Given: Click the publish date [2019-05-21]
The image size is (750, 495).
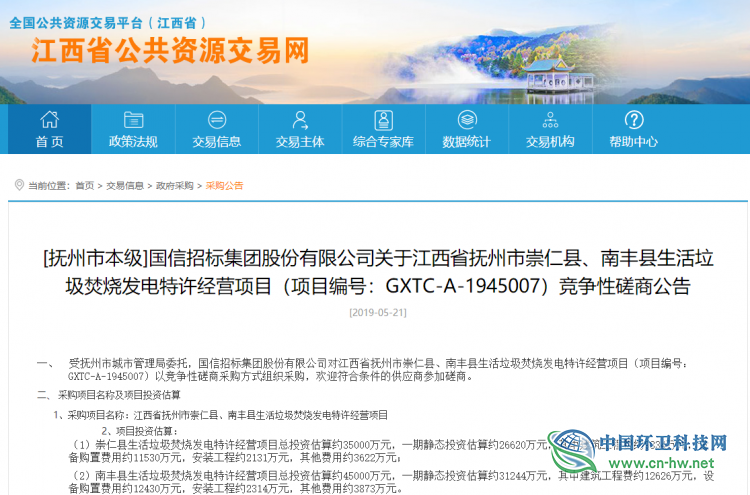Looking at the screenshot, I should (378, 312).
